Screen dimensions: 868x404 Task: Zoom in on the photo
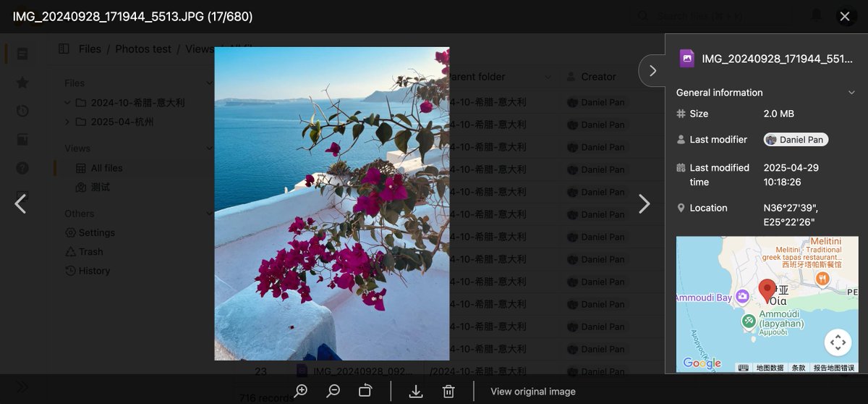(x=301, y=391)
